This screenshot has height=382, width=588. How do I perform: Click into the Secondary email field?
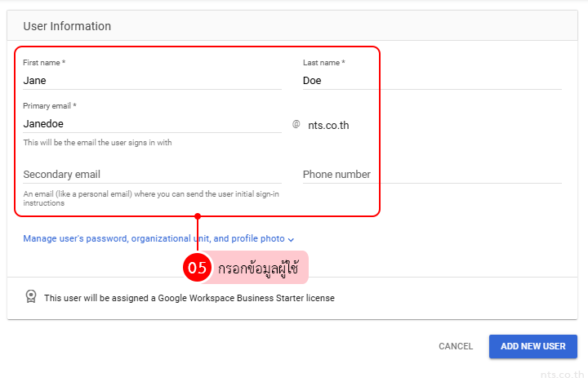coord(152,175)
